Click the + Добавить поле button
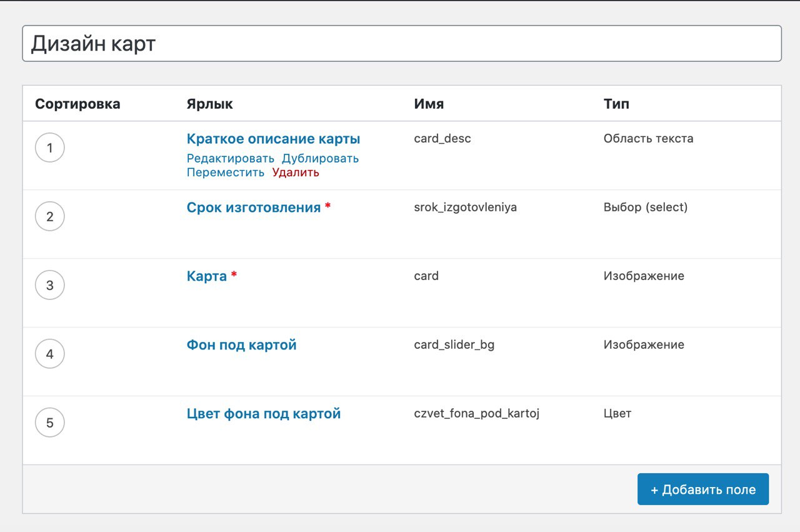This screenshot has height=532, width=800. pos(703,489)
